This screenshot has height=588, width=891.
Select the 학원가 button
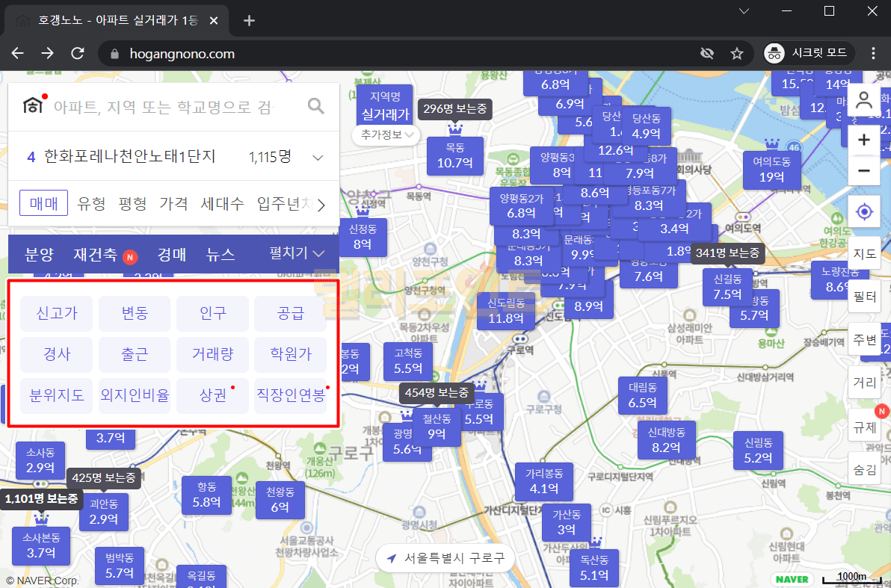point(290,354)
